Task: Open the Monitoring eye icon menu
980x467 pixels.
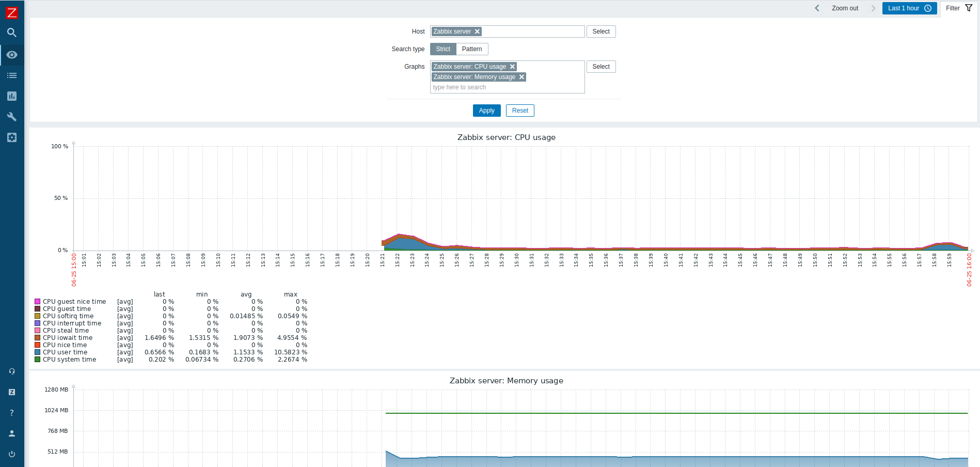Action: [11, 55]
